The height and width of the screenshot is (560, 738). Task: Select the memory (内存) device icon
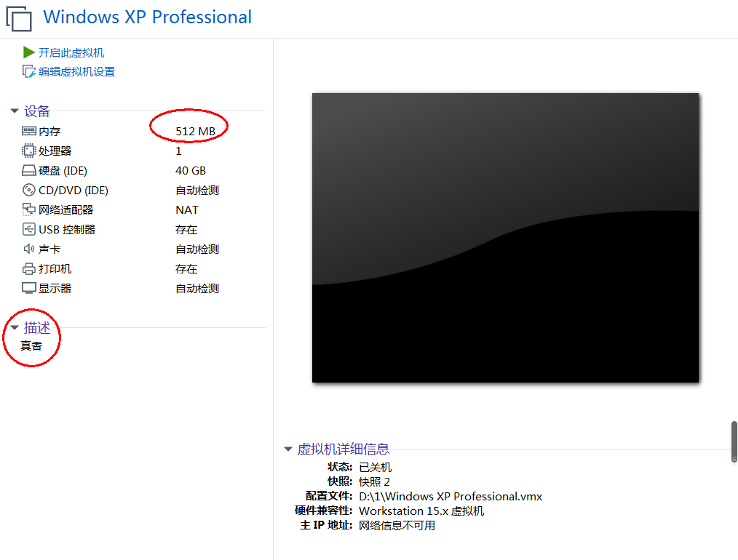(x=29, y=132)
